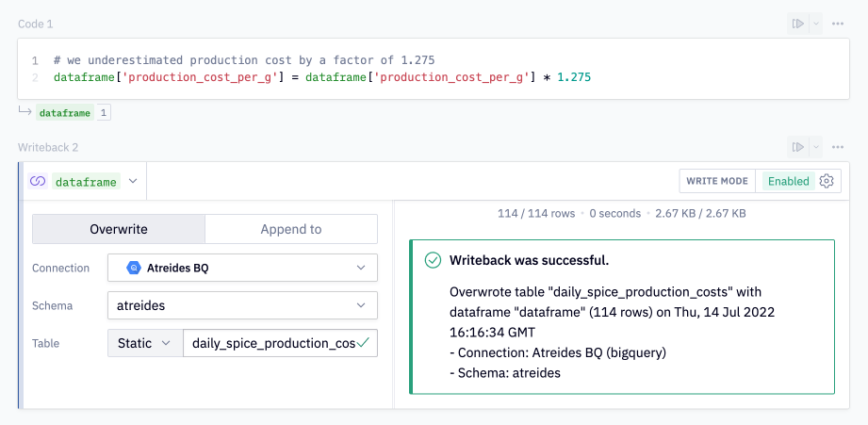Viewport: 868px width, 425px height.
Task: Switch to the Append to tab
Action: (x=291, y=229)
